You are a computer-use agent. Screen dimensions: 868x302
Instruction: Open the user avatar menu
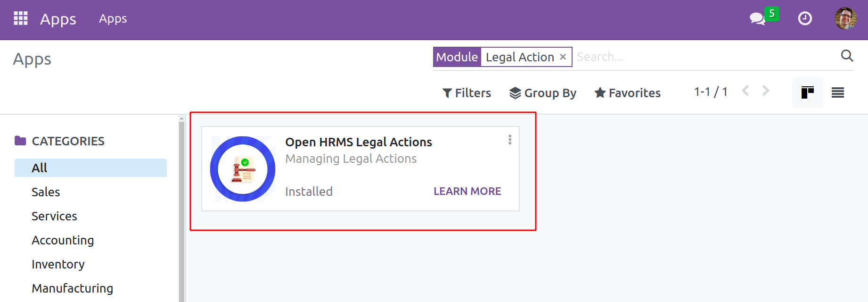coord(846,18)
